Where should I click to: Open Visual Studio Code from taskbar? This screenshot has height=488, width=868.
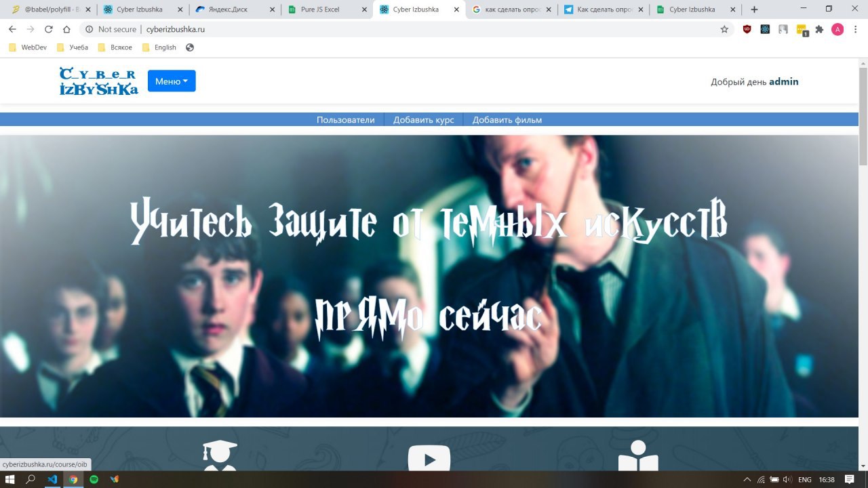coord(52,479)
